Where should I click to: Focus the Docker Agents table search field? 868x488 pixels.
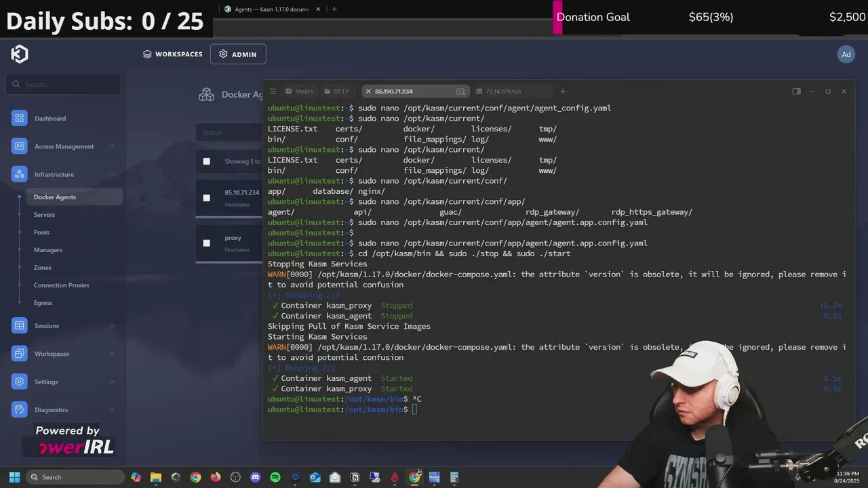point(229,133)
